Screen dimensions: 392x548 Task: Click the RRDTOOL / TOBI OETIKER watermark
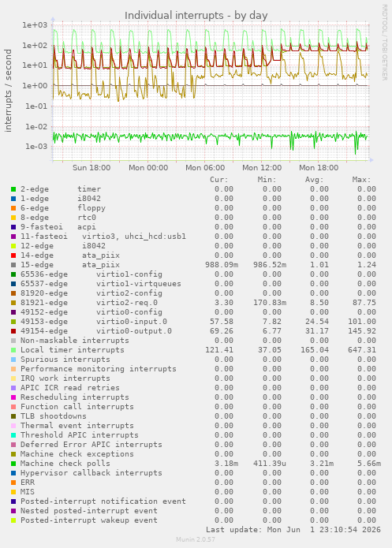point(384,43)
